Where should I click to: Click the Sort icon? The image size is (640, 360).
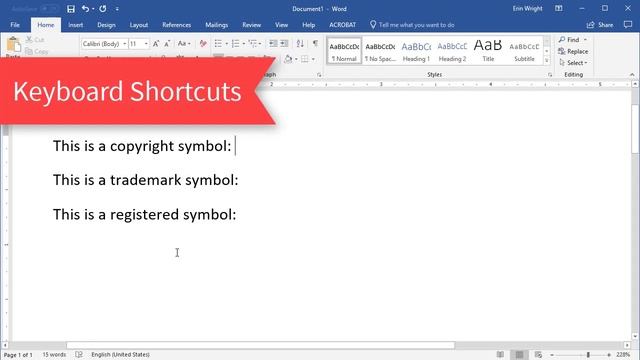(x=300, y=44)
